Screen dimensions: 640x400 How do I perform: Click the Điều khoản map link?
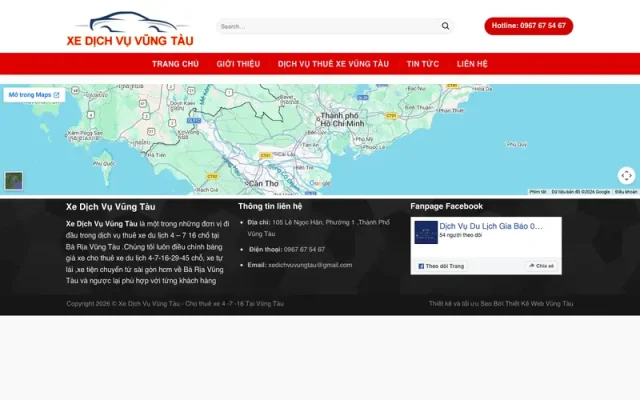(626, 192)
